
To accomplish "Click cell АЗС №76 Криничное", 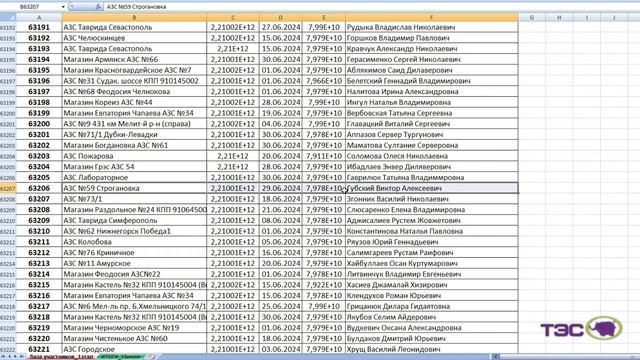I will click(x=134, y=253).
